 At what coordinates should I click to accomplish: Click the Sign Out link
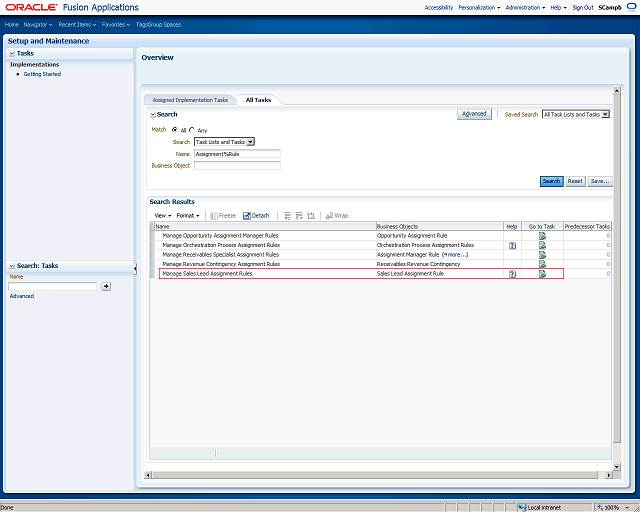pyautogui.click(x=583, y=7)
